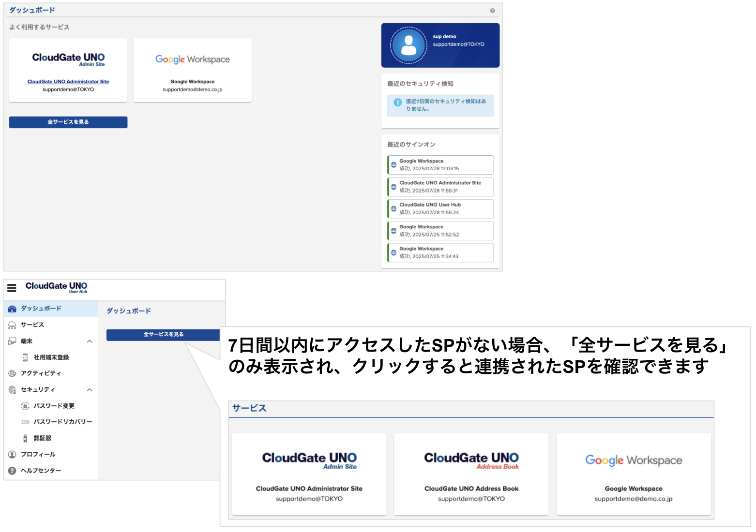Viewport: 756px width, 532px height.
Task: Collapse the 端末 sidebar section chevron
Action: [90, 341]
